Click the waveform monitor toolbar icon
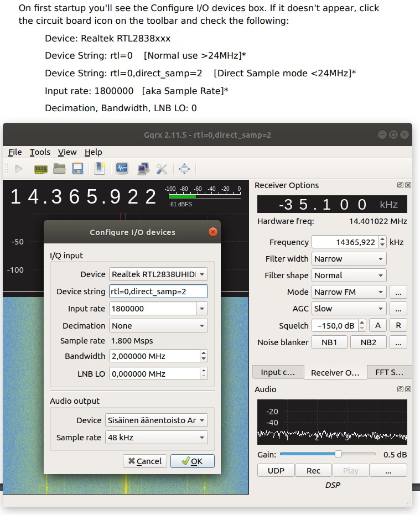420x515 pixels. click(x=122, y=169)
